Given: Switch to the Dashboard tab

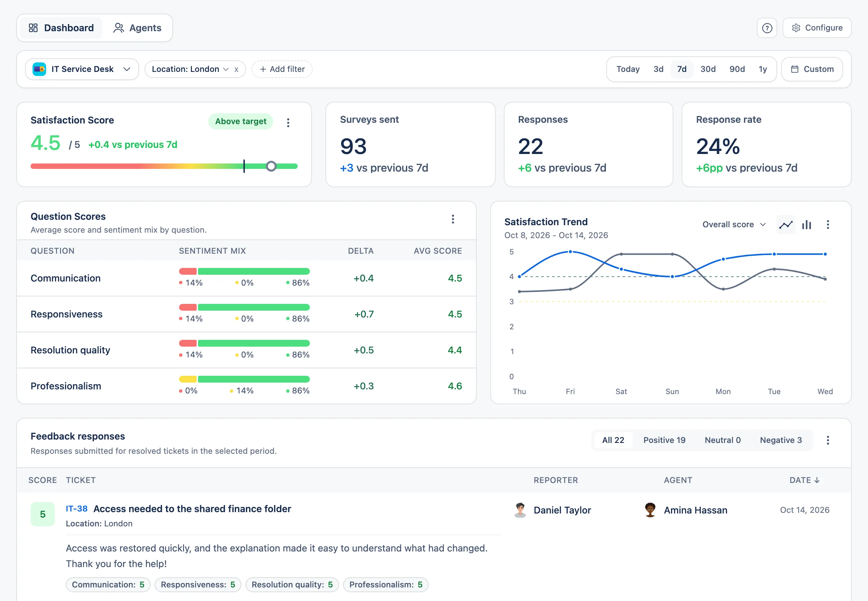Looking at the screenshot, I should (x=61, y=28).
